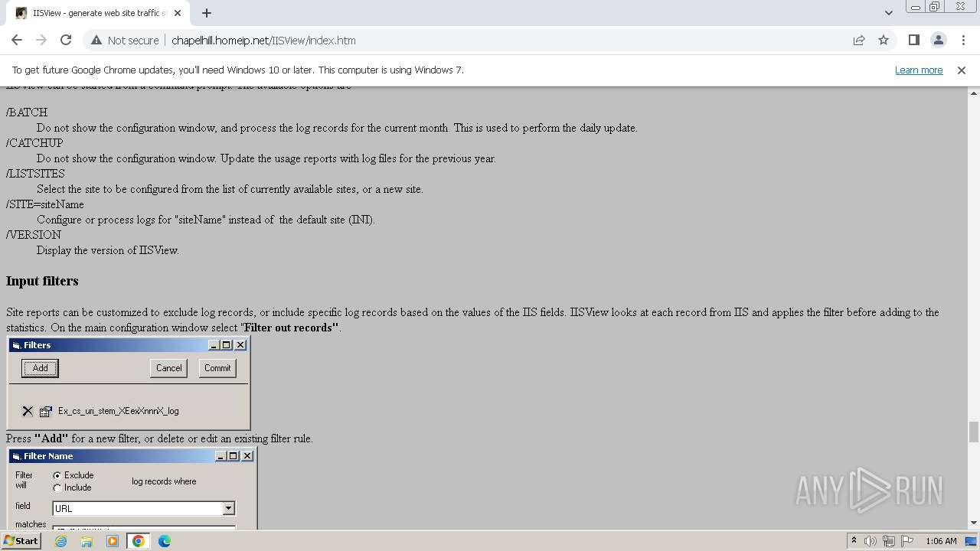The width and height of the screenshot is (980, 551).
Task: Open the Learn more link
Action: click(919, 70)
